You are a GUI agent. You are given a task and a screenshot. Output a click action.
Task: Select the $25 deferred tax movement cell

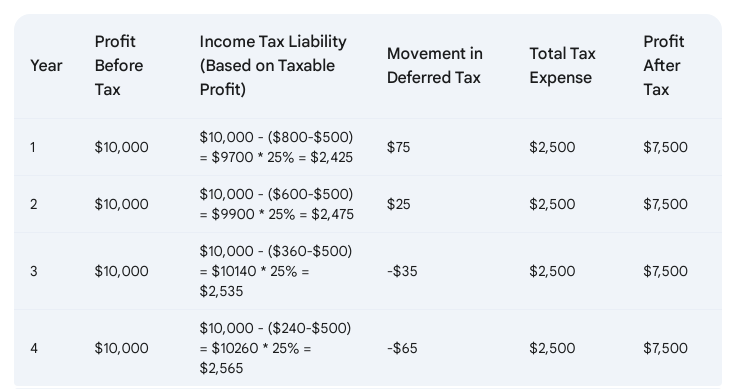(x=398, y=204)
